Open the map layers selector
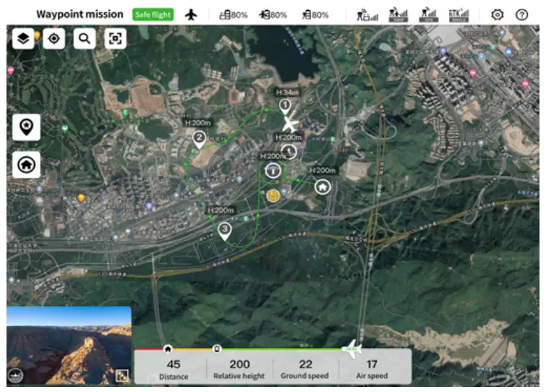 (23, 38)
